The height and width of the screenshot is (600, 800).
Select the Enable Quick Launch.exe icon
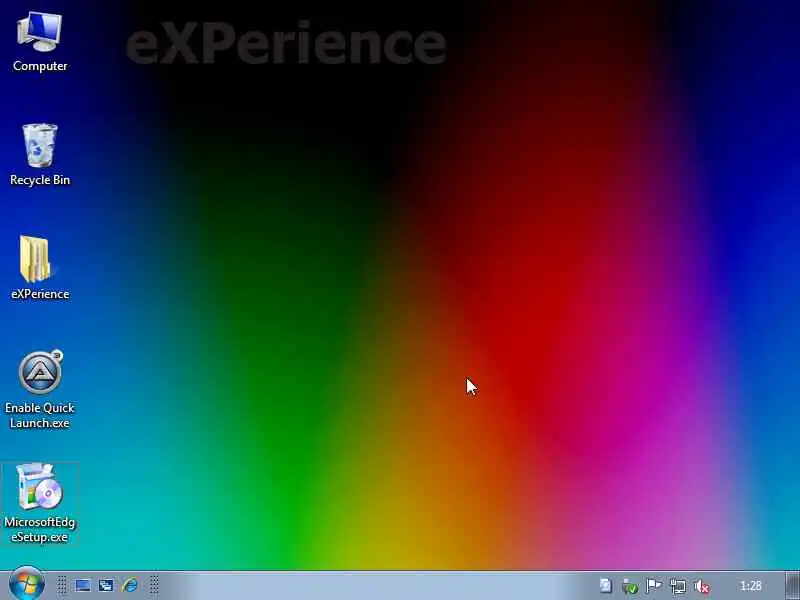tap(40, 372)
